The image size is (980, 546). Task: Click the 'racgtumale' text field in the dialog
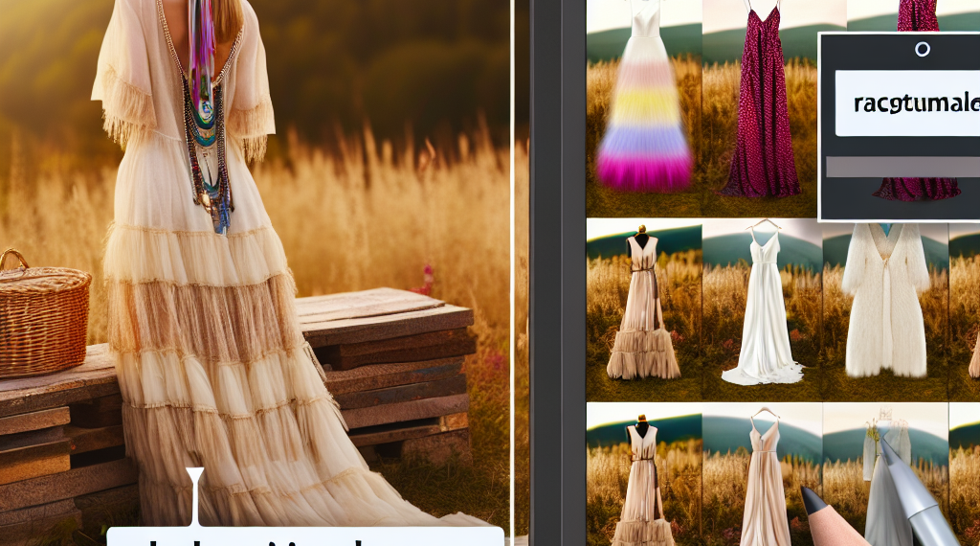[x=907, y=103]
